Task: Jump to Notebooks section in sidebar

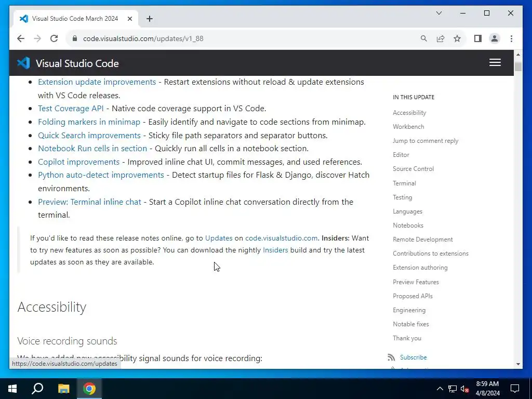Action: click(408, 225)
